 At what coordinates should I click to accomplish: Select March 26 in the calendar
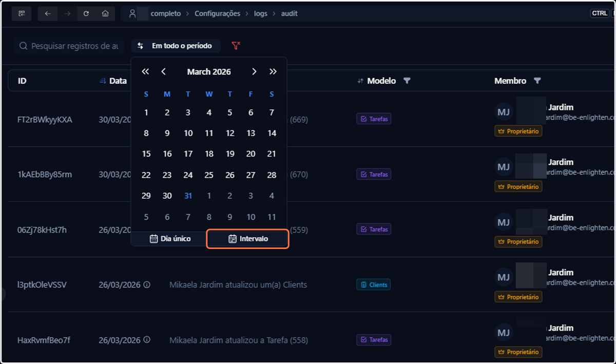[x=230, y=175]
